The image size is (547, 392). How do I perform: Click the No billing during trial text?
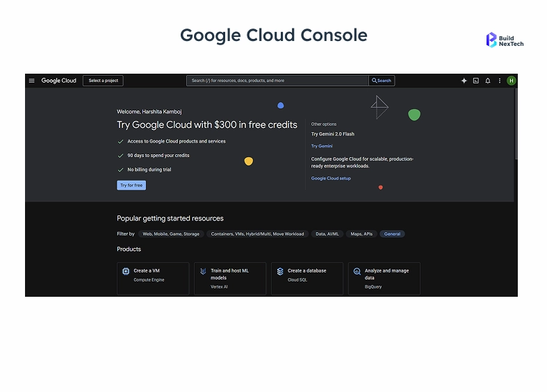(149, 170)
